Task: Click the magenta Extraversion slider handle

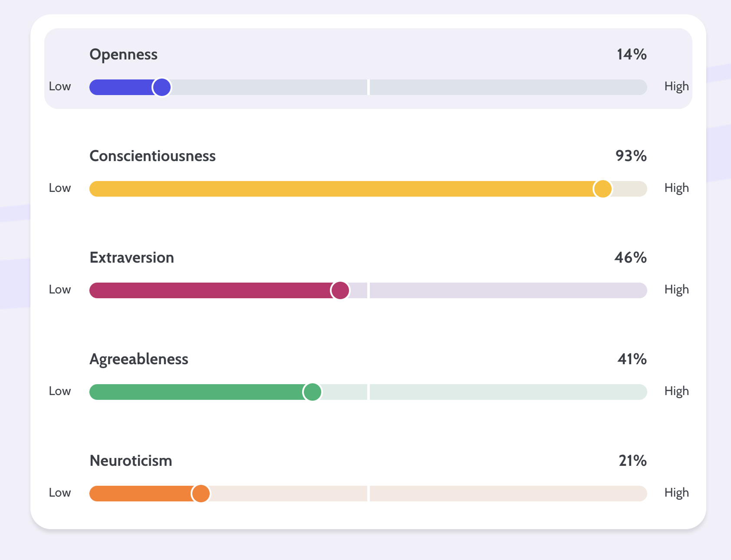Action: pos(340,290)
